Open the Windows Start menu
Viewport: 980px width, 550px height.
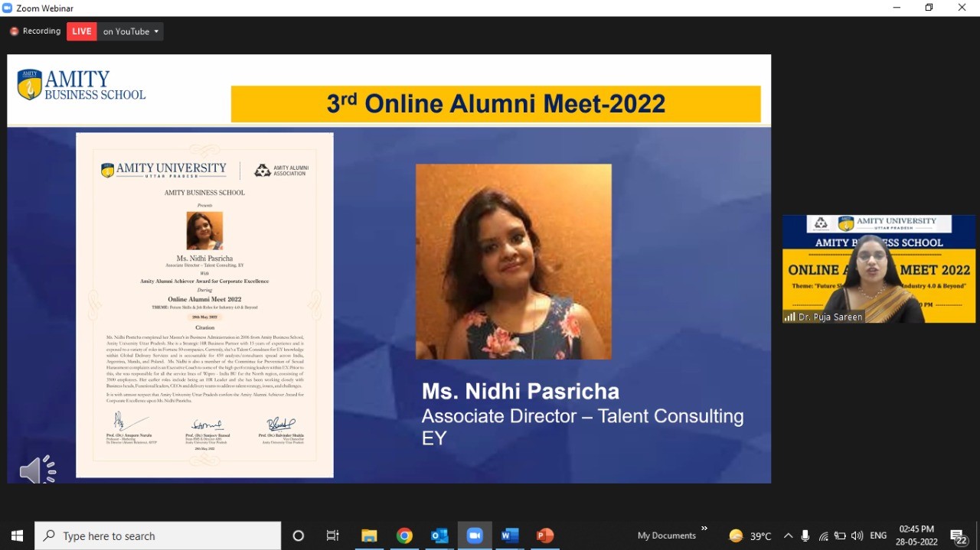coord(17,535)
